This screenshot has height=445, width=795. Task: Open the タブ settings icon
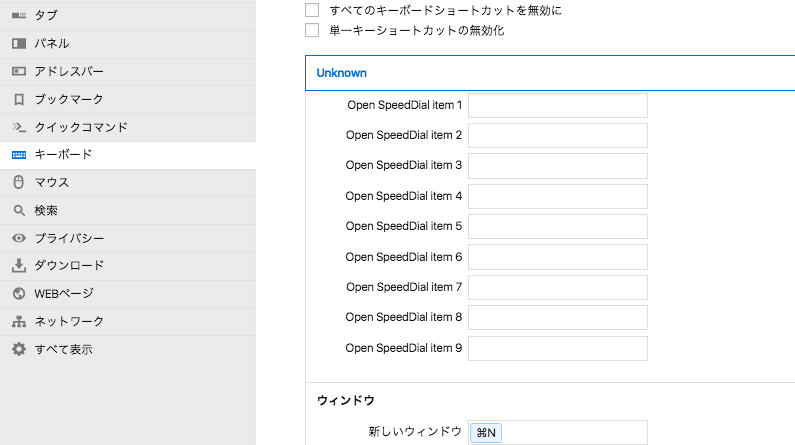click(x=19, y=16)
